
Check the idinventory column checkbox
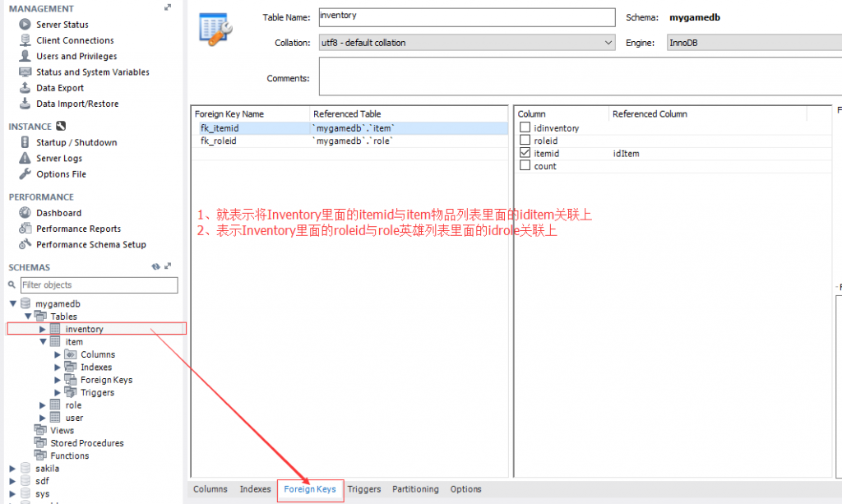pos(525,127)
